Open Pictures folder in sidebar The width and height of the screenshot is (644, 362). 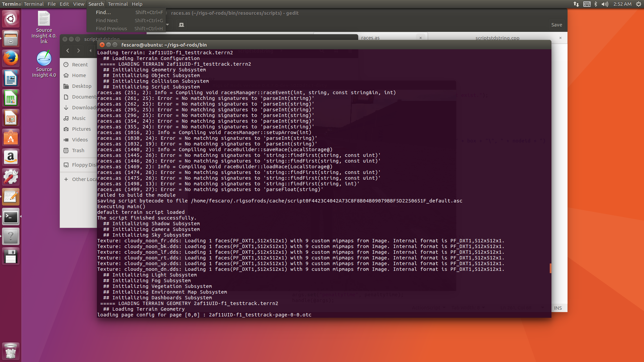pos(81,129)
